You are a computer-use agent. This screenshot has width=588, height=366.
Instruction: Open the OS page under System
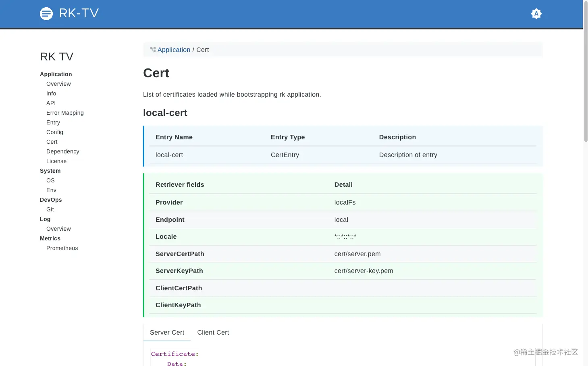50,180
